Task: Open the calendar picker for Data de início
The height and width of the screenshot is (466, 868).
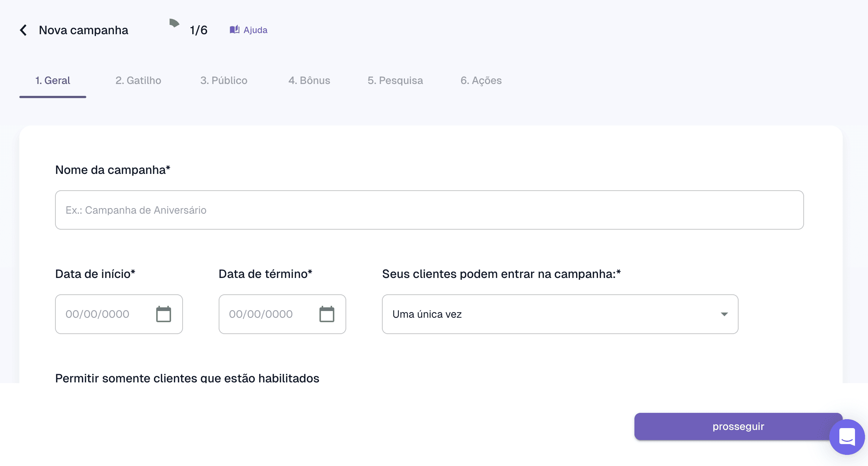Action: (x=164, y=314)
